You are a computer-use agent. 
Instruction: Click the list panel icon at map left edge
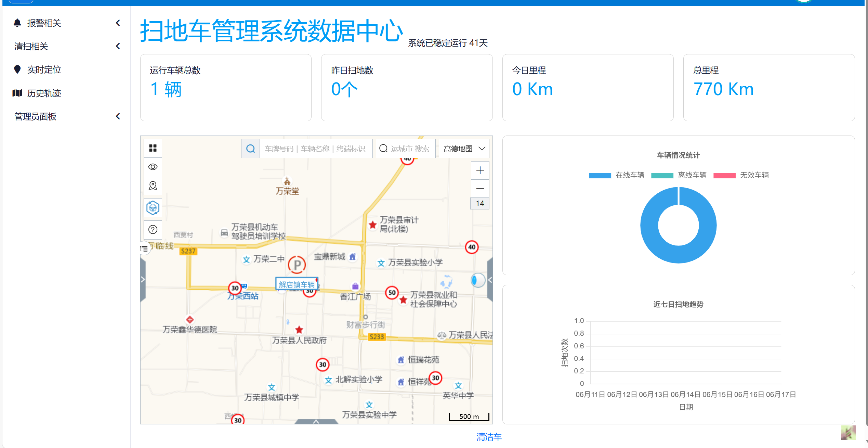[144, 249]
